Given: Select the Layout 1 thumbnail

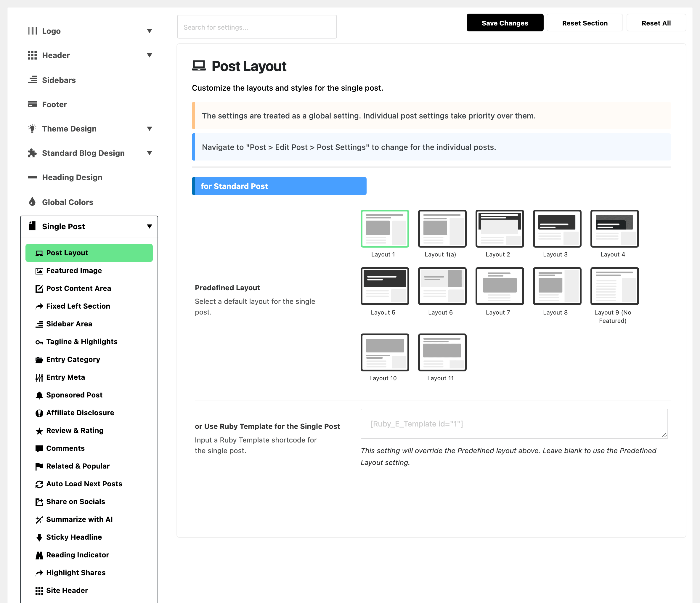Looking at the screenshot, I should pos(385,229).
